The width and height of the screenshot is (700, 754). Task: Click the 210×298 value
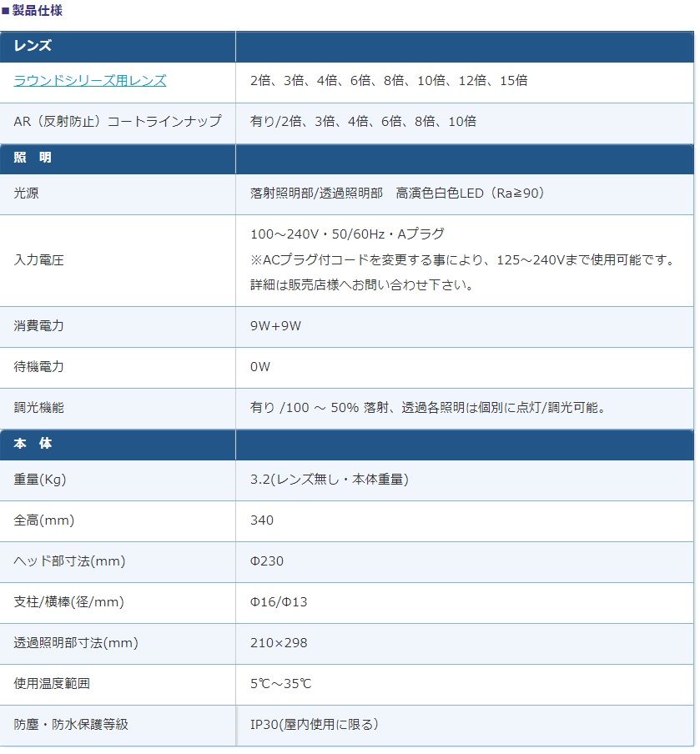pyautogui.click(x=279, y=643)
